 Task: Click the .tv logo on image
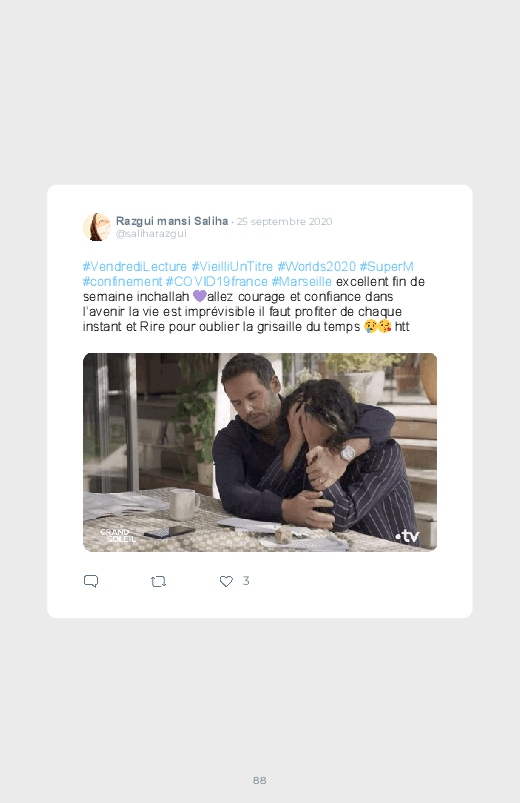click(407, 536)
